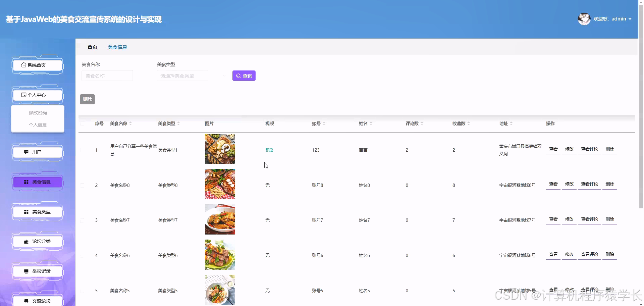
Task: Select 美食信息 in the sidebar
Action: click(37, 182)
